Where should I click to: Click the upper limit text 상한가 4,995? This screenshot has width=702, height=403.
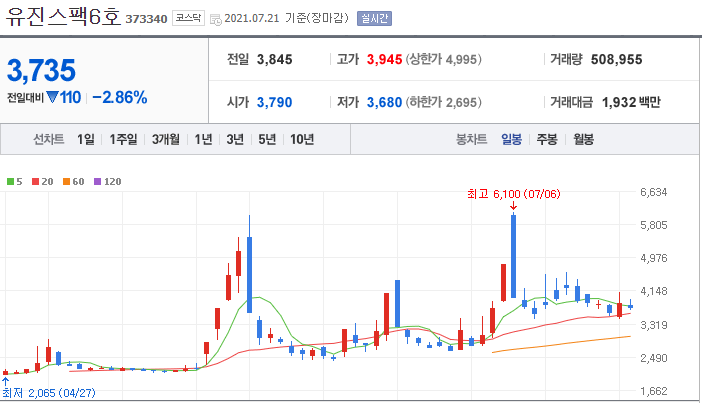coord(444,59)
